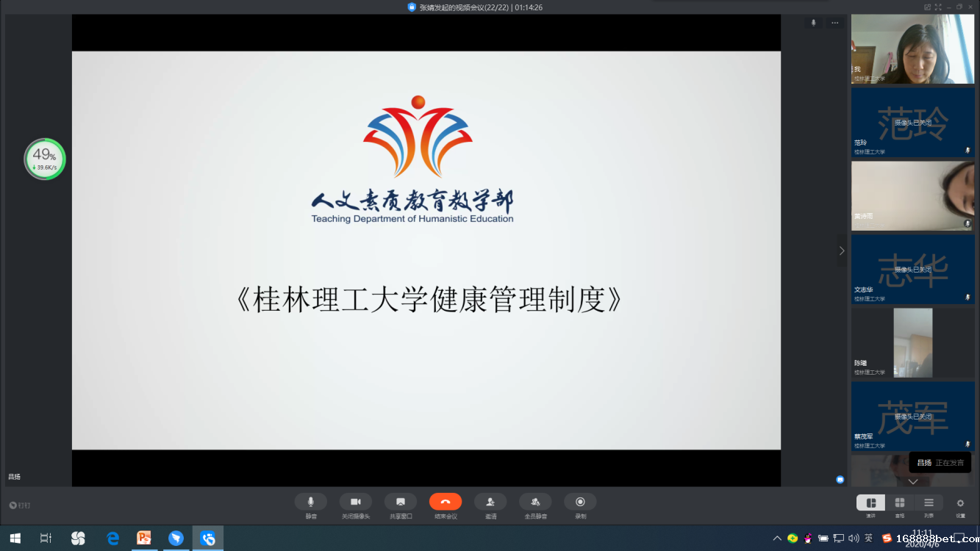Invite participants using the 邀请 icon

point(490,502)
